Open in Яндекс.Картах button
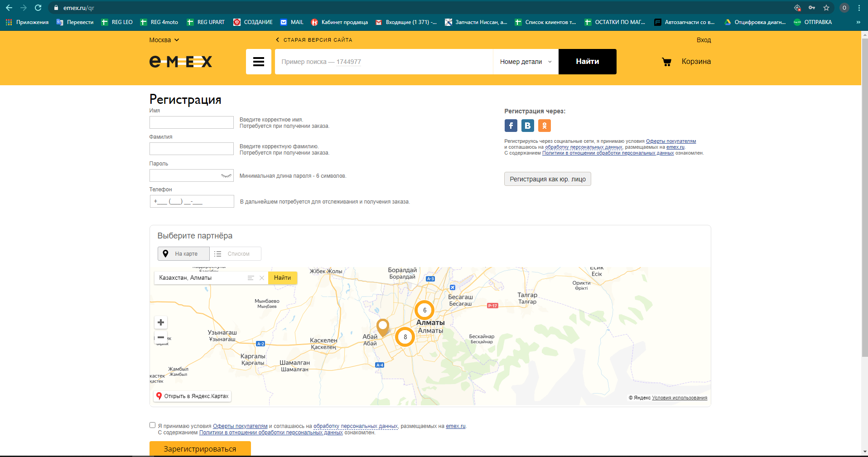The width and height of the screenshot is (868, 457). pos(193,396)
